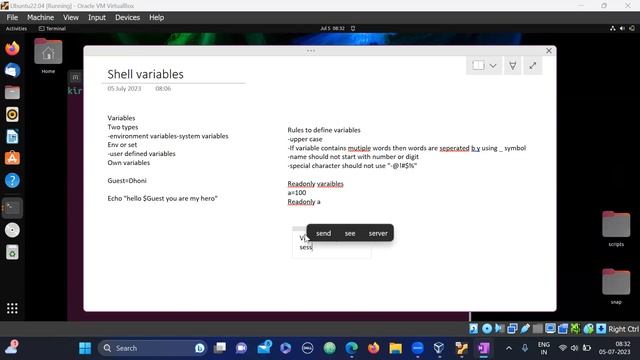
Task: Click the VirtualBox shared folders status icon
Action: [x=538, y=329]
